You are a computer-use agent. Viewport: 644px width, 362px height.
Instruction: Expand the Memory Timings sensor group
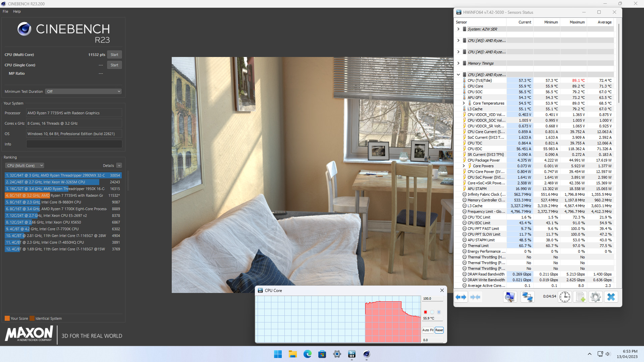tap(458, 63)
